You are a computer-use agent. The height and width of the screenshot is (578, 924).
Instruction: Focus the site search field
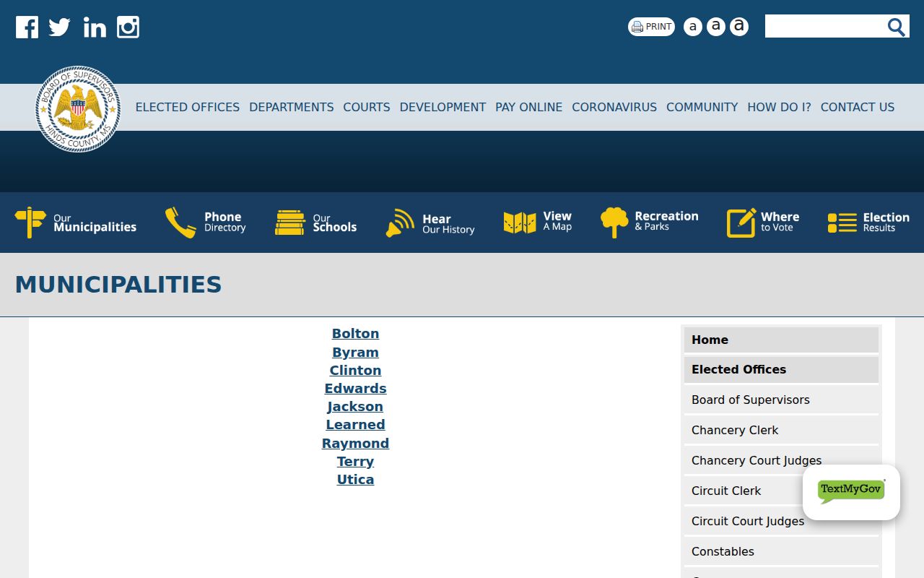click(x=824, y=26)
